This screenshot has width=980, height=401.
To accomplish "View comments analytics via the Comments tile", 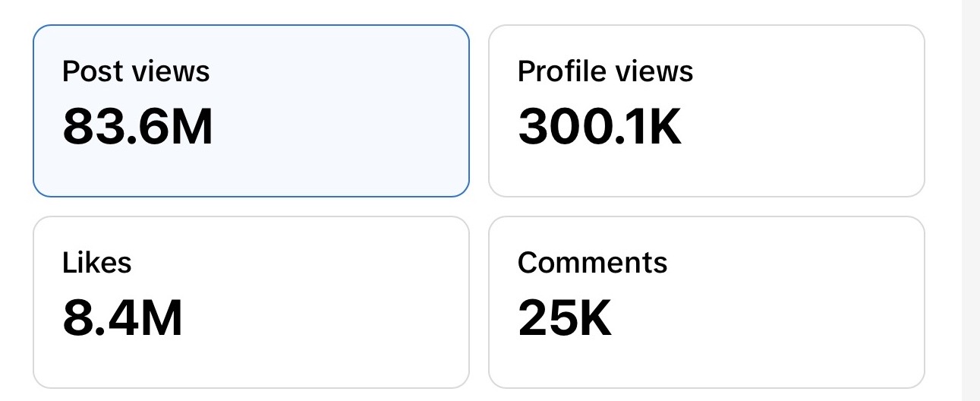I will coord(707,302).
